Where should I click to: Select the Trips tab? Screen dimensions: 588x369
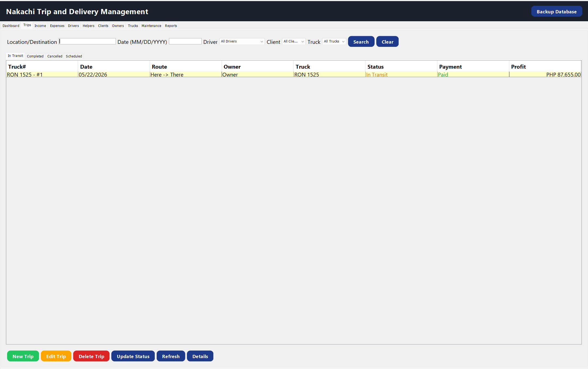27,25
